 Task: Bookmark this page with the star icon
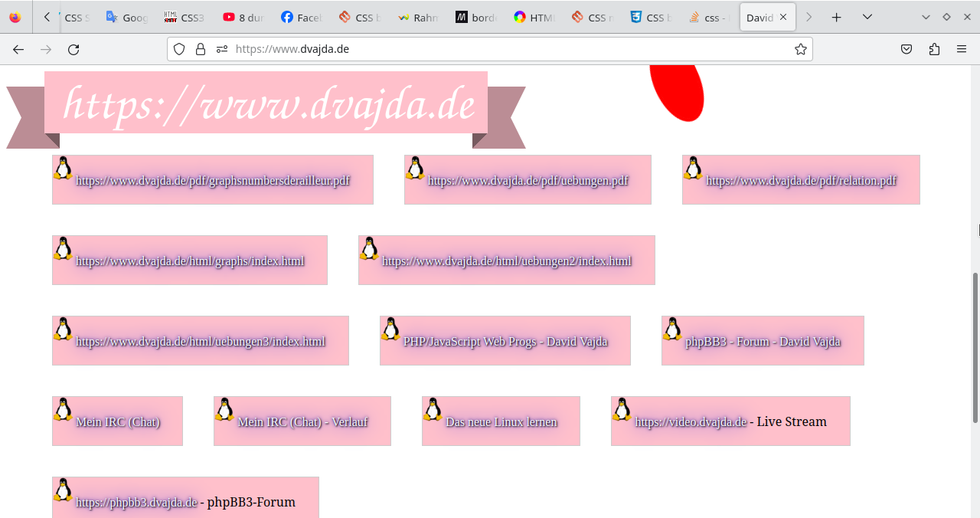click(801, 49)
